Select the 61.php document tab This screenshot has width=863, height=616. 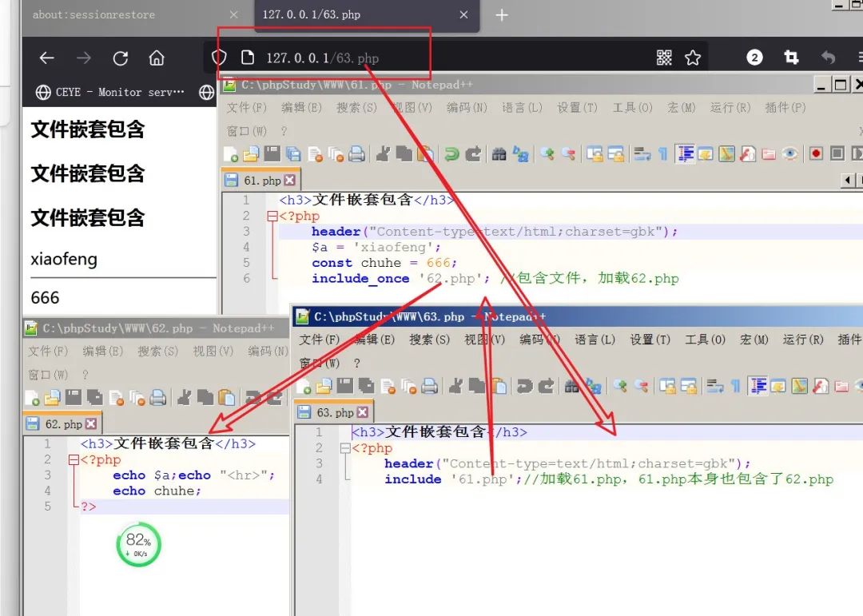point(260,181)
